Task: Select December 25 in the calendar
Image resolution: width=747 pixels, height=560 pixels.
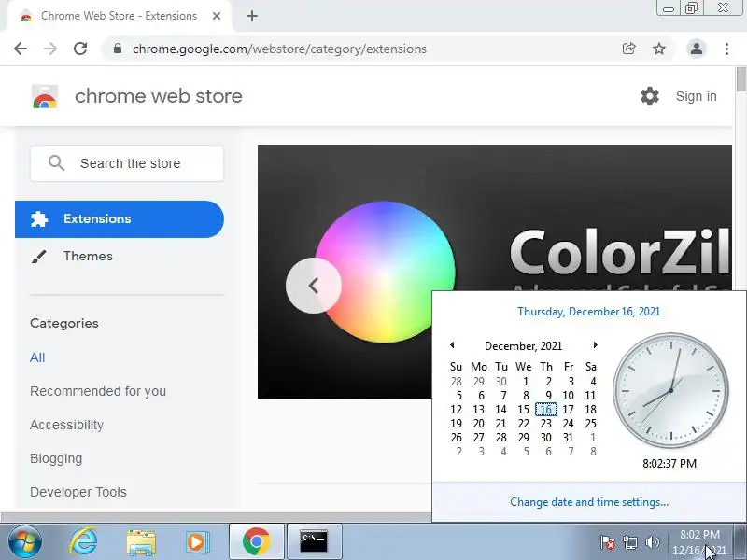Action: (x=590, y=424)
